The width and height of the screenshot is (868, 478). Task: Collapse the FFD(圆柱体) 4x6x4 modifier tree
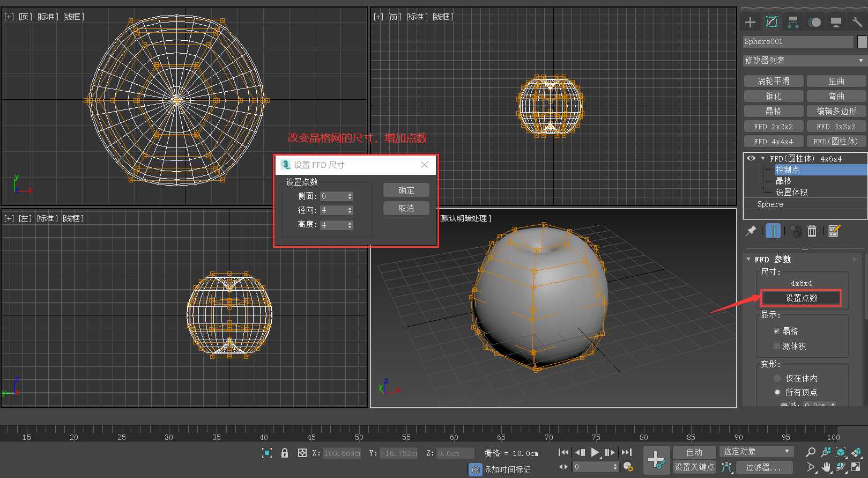tap(763, 158)
